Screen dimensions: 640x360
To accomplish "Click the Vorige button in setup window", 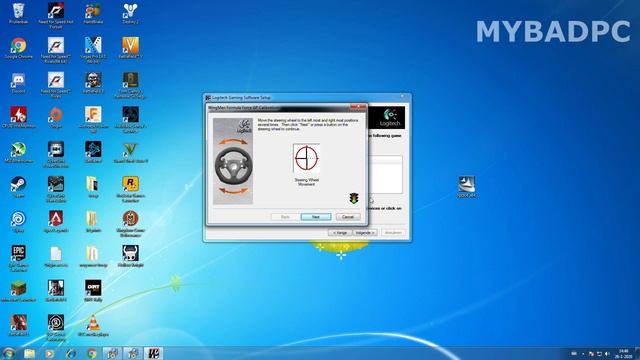I will [340, 233].
